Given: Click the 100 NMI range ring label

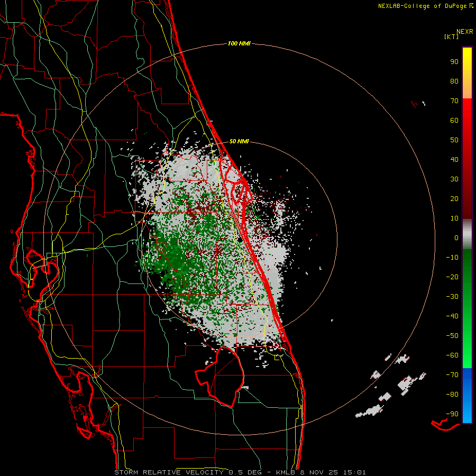Looking at the screenshot, I should pyautogui.click(x=239, y=44).
